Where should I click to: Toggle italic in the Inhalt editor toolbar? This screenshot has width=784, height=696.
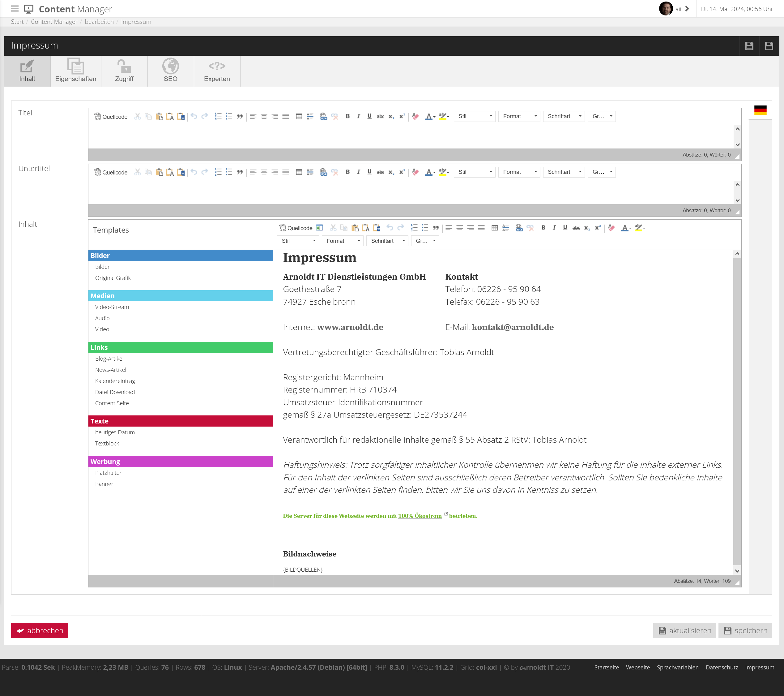(554, 228)
